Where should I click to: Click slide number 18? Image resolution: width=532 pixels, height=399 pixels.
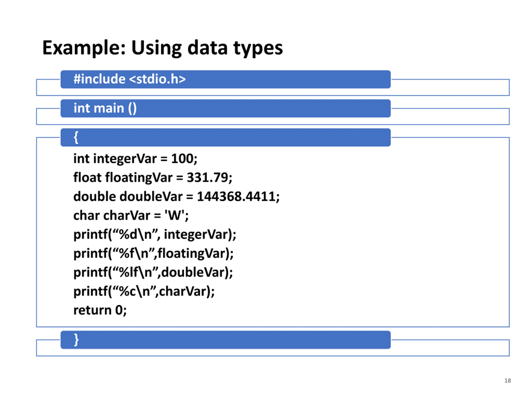(x=507, y=381)
